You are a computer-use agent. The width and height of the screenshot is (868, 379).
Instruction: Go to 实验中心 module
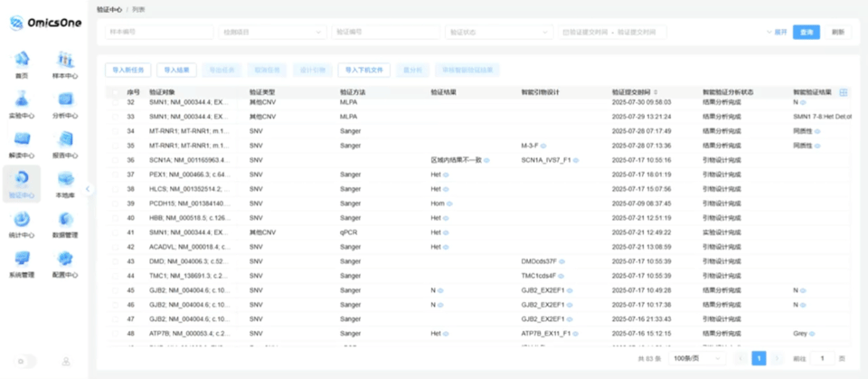(x=22, y=100)
